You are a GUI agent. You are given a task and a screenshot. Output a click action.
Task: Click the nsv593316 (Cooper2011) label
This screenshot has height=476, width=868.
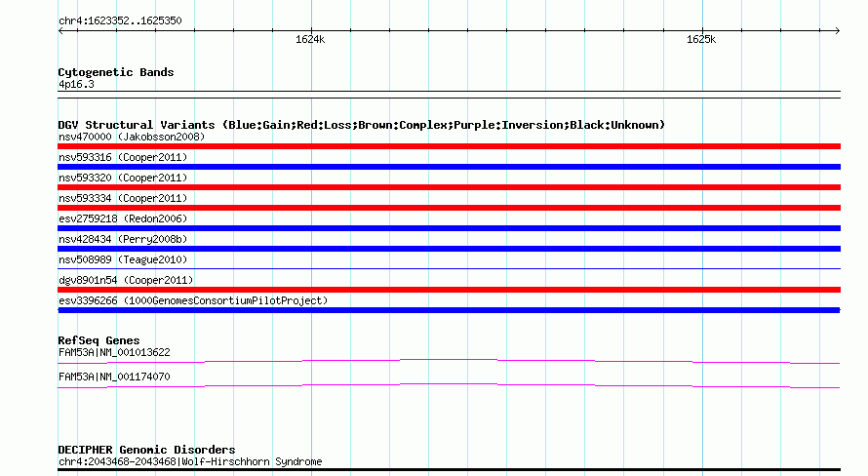(x=123, y=157)
